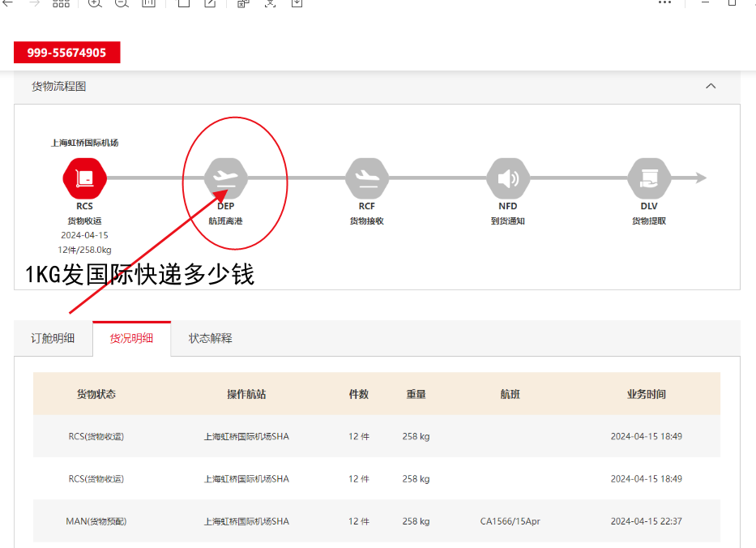Screen dimensions: 756x548
Task: Open the 状态解释 tab
Action: click(x=211, y=338)
